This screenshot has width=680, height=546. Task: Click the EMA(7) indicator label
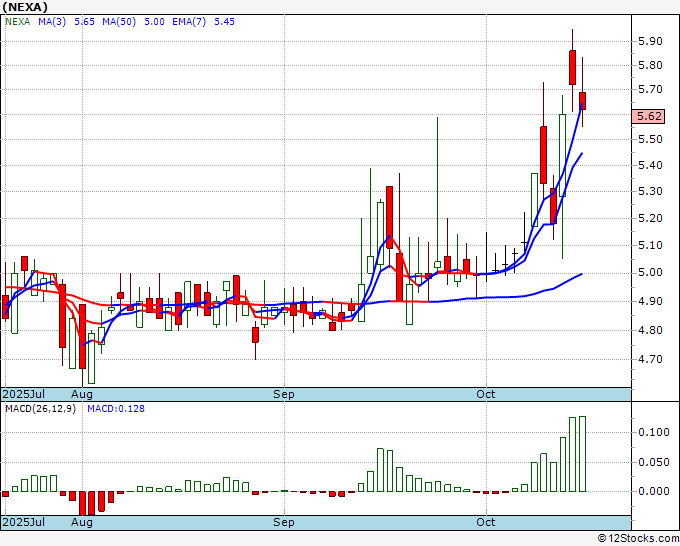click(x=189, y=22)
